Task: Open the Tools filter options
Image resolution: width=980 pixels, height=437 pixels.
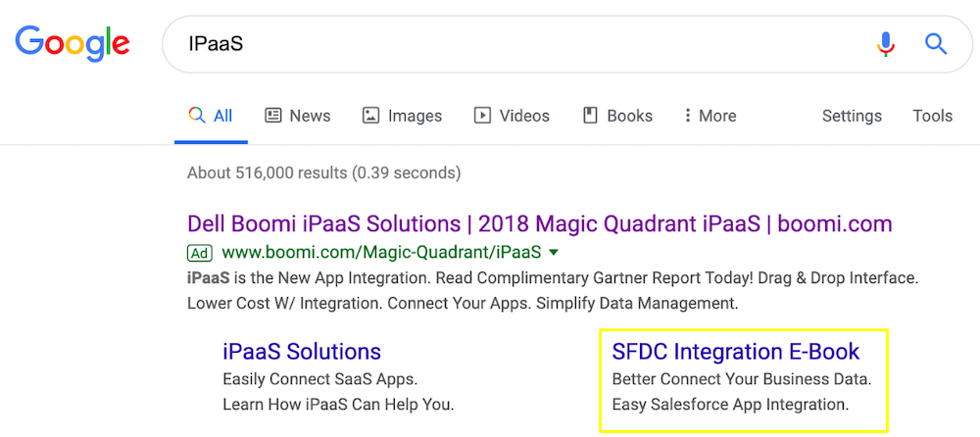Action: pyautogui.click(x=932, y=116)
